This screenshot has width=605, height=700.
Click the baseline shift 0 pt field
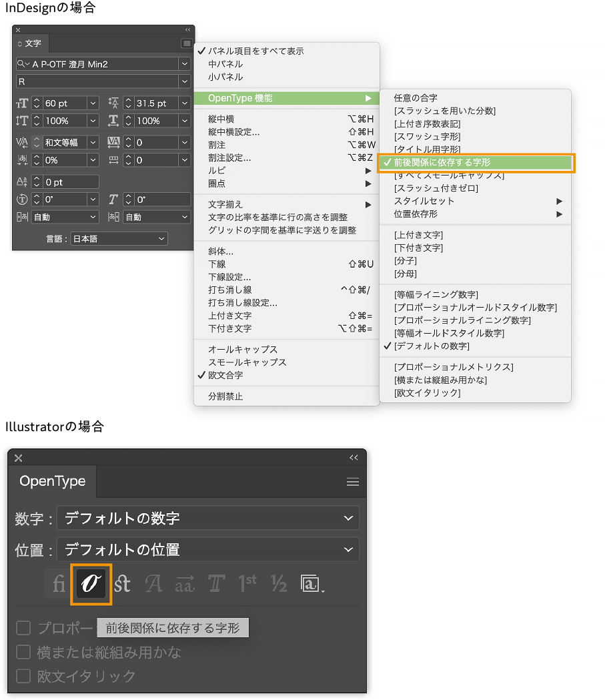[71, 182]
